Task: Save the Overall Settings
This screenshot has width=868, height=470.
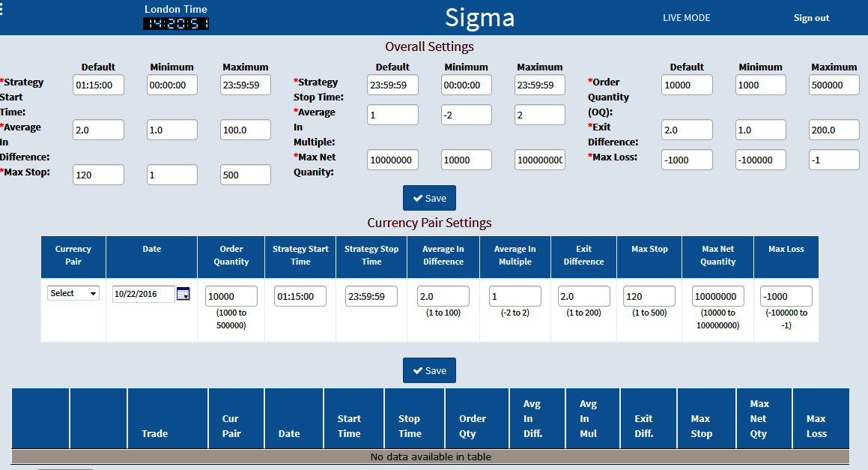Action: click(x=429, y=198)
